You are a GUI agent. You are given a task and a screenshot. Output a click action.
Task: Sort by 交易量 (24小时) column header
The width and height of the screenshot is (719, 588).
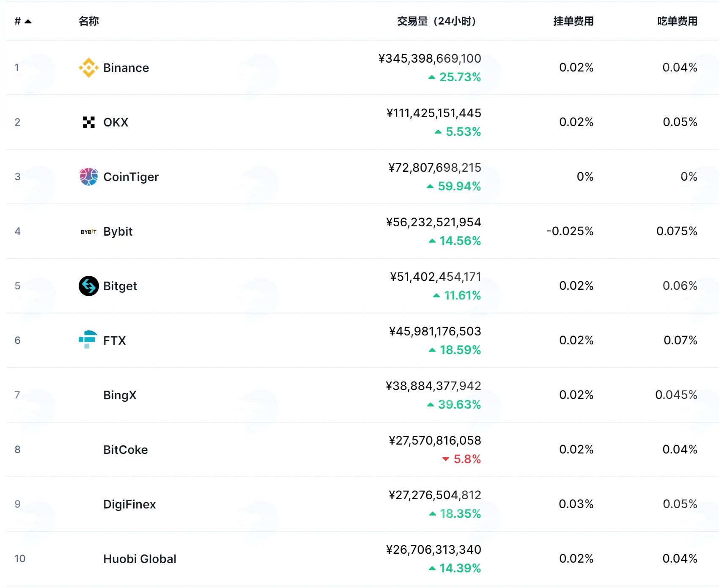436,21
